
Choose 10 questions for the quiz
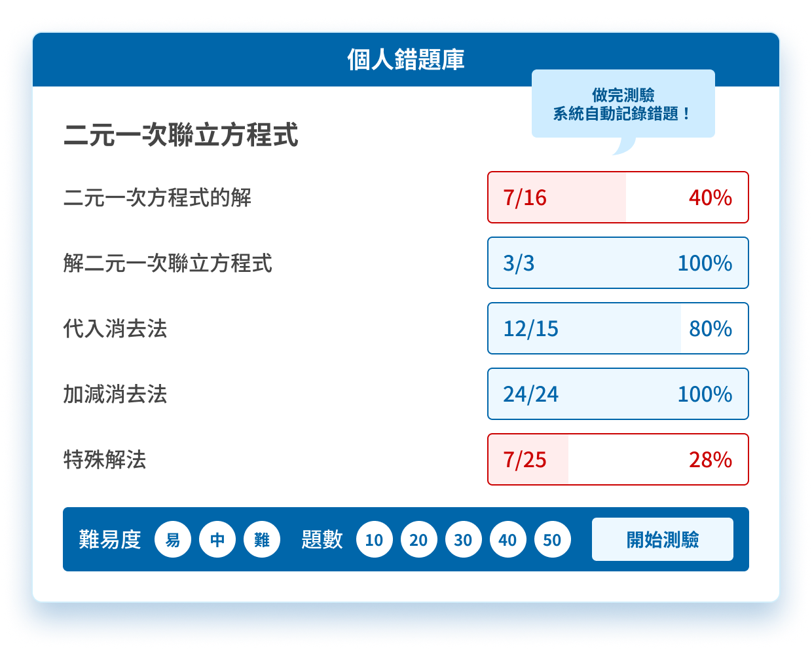pyautogui.click(x=374, y=539)
